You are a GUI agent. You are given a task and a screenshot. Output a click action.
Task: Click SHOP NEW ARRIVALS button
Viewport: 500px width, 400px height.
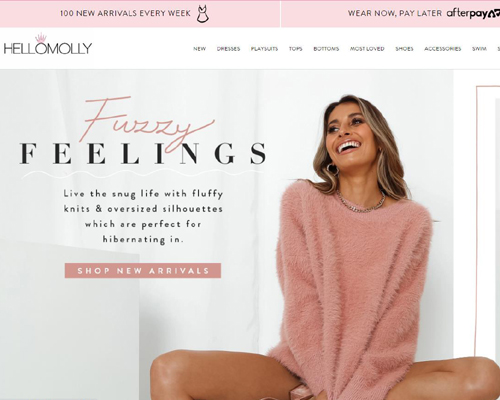click(143, 270)
